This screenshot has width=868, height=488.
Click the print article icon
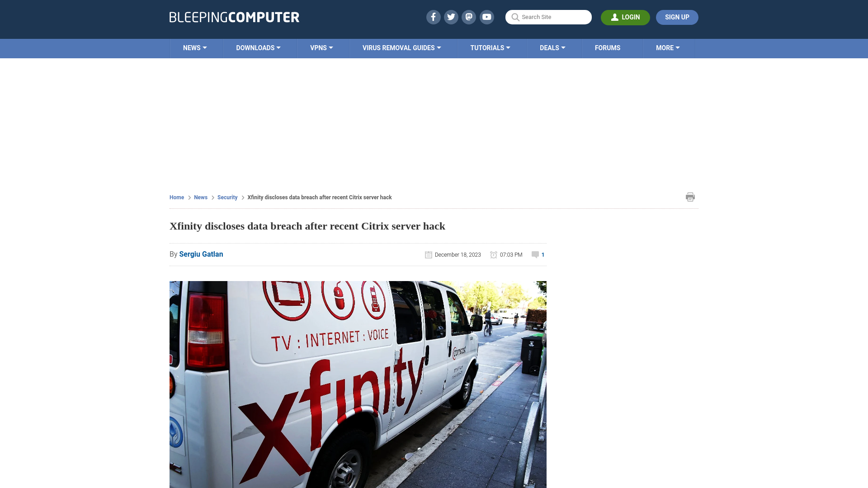690,197
